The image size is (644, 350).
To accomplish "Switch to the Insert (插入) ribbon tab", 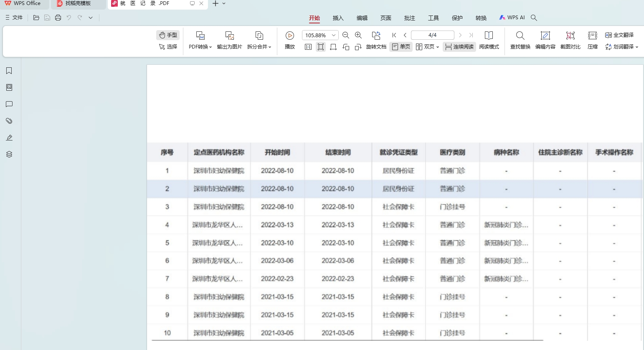I will coord(338,18).
